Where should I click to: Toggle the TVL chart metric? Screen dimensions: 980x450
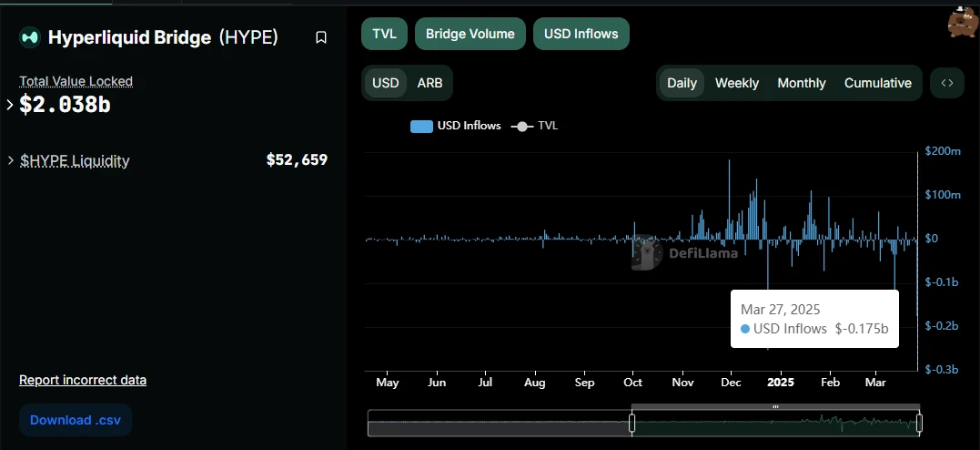384,34
